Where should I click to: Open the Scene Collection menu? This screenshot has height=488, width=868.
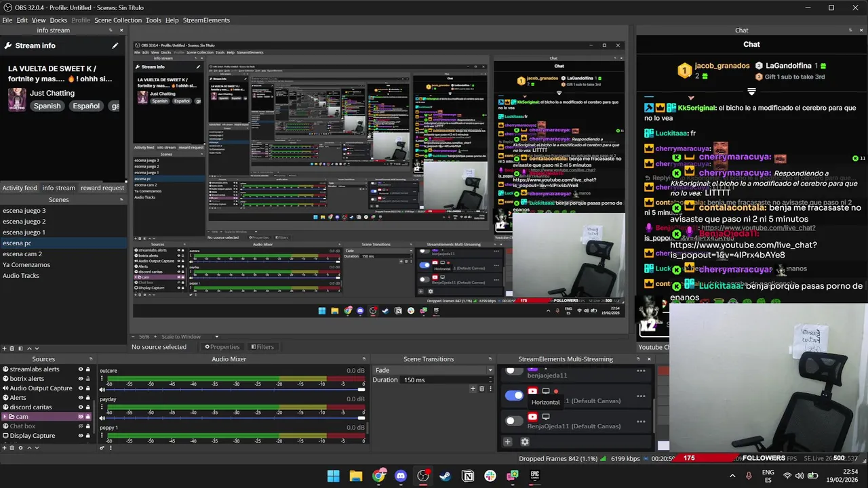point(118,20)
